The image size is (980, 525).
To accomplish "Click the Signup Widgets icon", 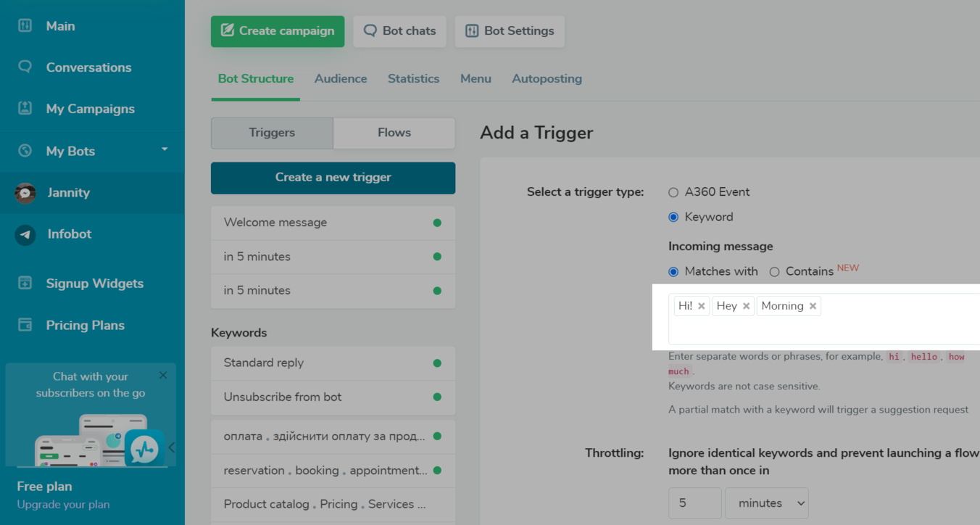I will tap(25, 284).
